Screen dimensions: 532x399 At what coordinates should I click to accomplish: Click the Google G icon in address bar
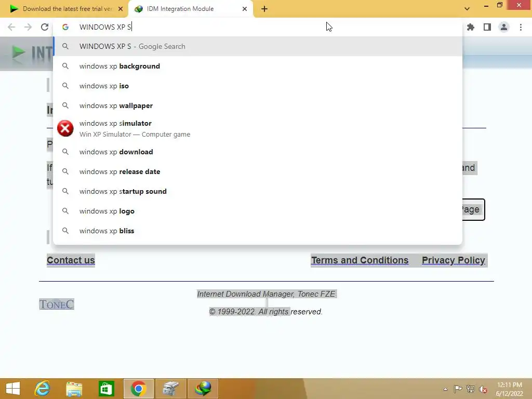click(x=65, y=27)
